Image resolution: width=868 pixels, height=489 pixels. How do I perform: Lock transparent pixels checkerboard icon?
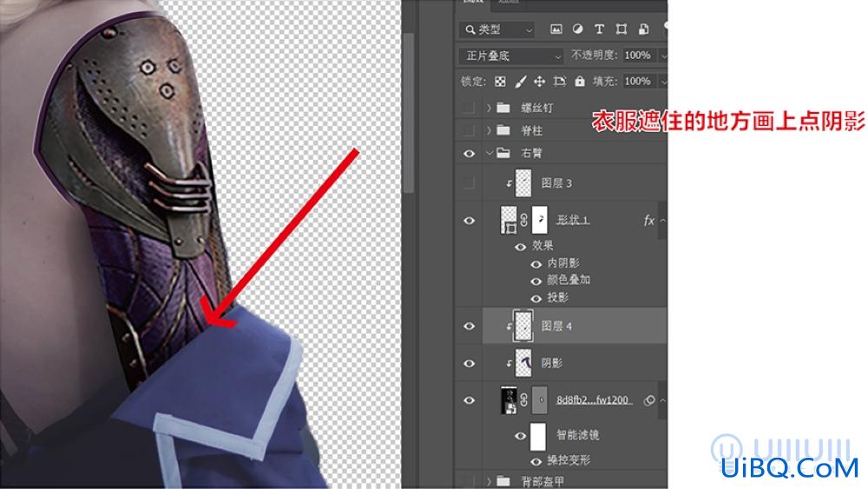(500, 82)
